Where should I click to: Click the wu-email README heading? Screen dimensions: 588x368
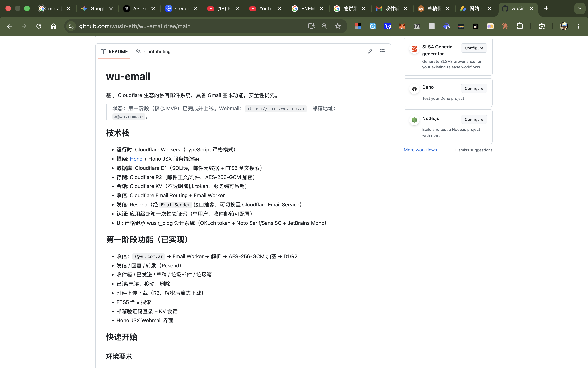pos(128,76)
